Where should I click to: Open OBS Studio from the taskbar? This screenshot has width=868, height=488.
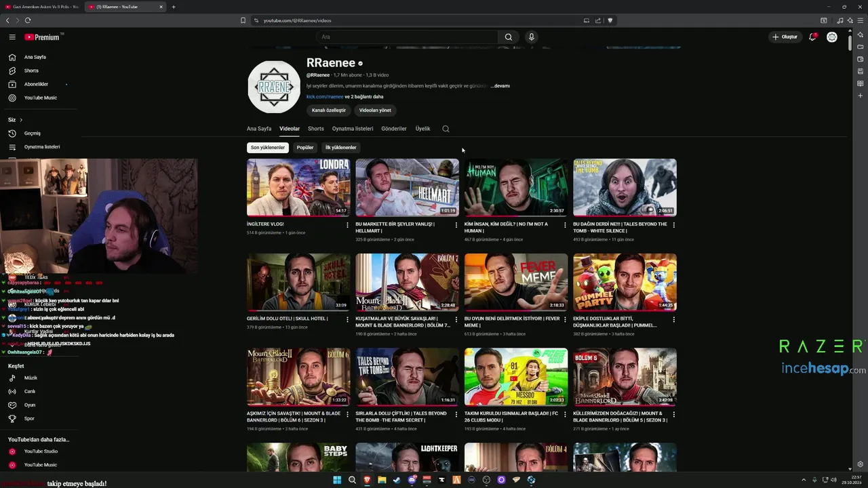tap(486, 480)
